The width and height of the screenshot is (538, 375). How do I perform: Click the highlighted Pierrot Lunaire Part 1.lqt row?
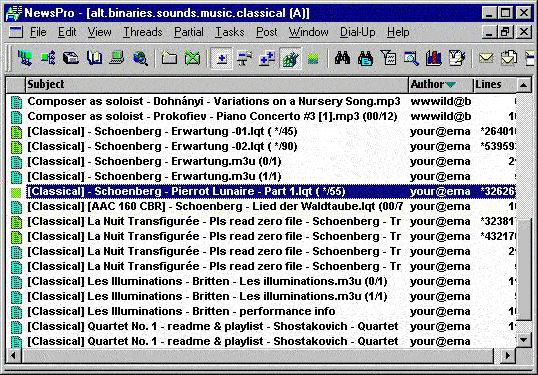(x=261, y=191)
